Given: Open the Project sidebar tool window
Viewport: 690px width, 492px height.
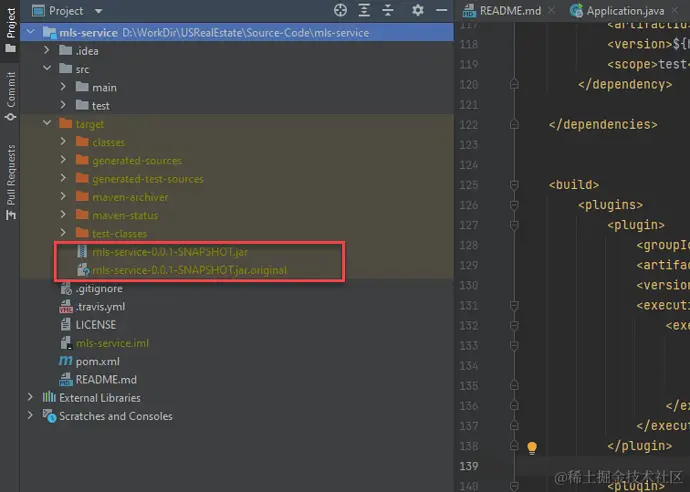Looking at the screenshot, I should coord(11,30).
